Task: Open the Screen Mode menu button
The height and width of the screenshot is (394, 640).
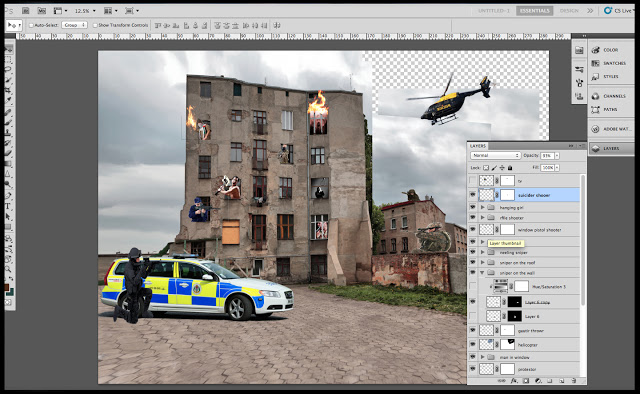Action: pos(131,11)
